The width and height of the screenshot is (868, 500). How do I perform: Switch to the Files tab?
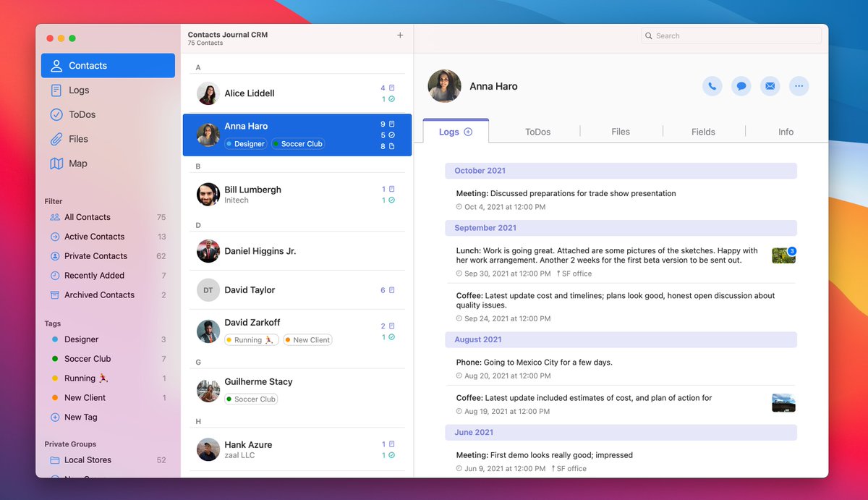click(x=621, y=132)
